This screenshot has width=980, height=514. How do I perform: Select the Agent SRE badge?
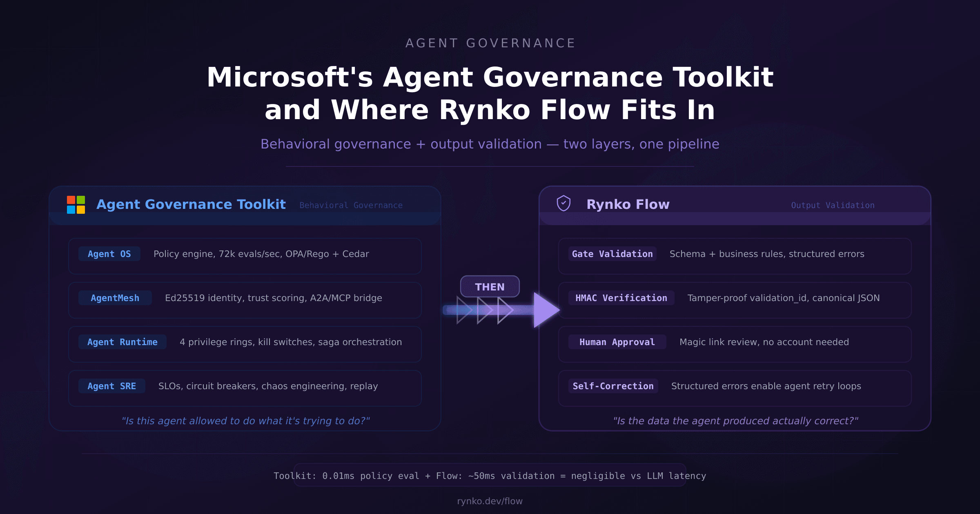[x=112, y=386]
